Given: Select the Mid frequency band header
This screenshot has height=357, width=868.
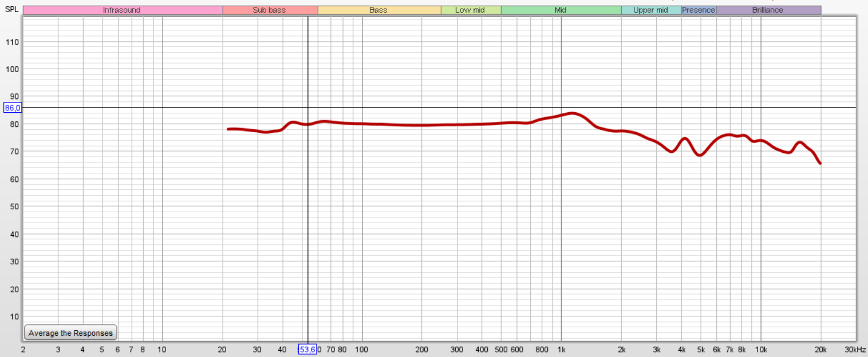Looking at the screenshot, I should coord(561,10).
